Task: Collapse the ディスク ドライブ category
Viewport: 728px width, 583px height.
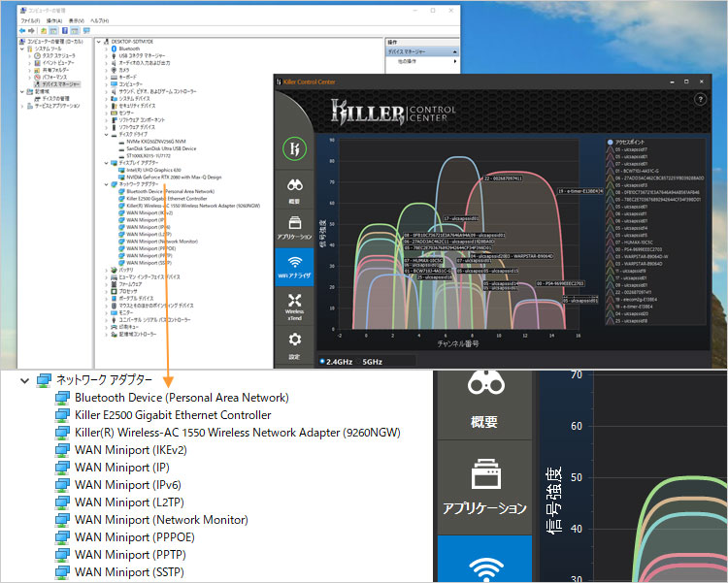Action: (x=106, y=133)
